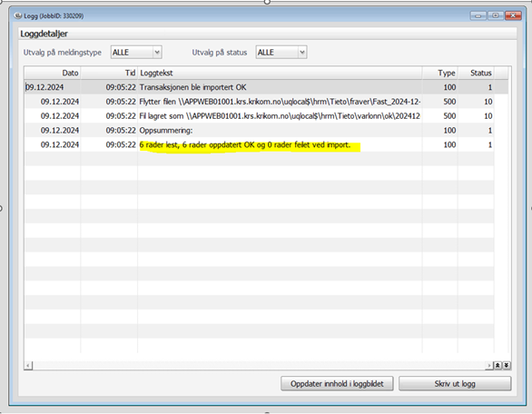Select the 'Transaksjonen ble importert OK' row

pos(260,87)
